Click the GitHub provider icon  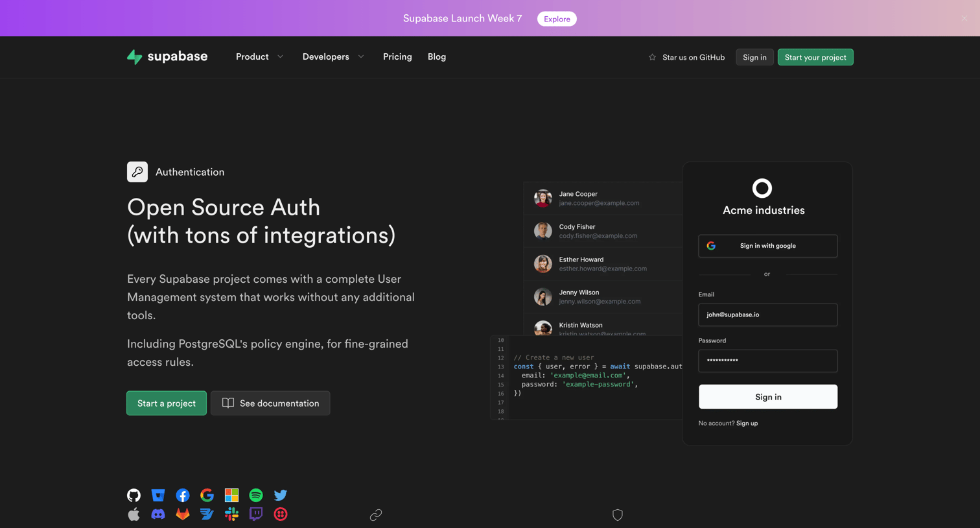pyautogui.click(x=134, y=495)
